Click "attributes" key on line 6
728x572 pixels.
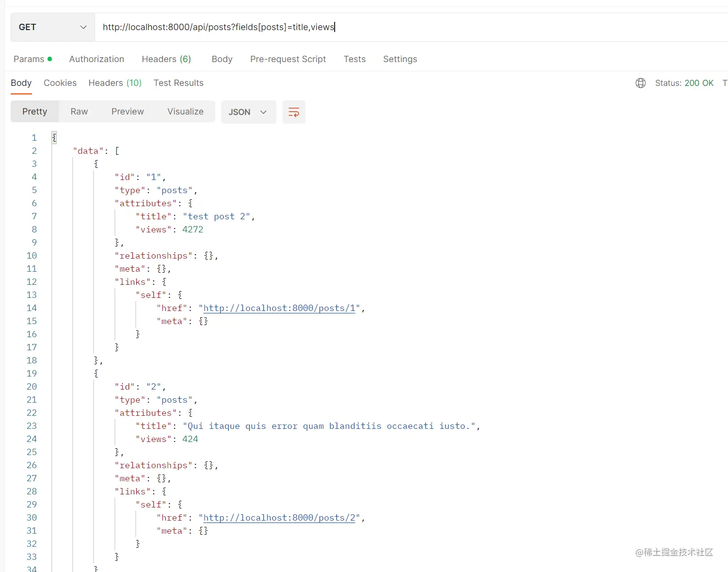pos(146,203)
